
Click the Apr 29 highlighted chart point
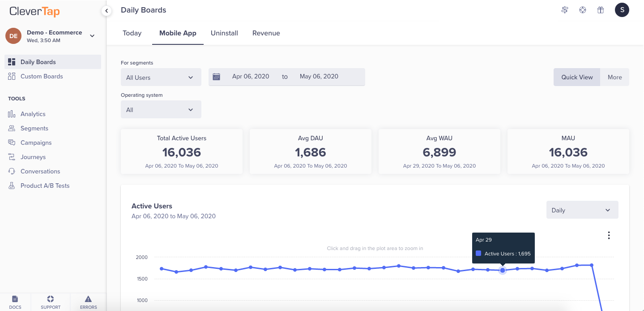click(503, 270)
